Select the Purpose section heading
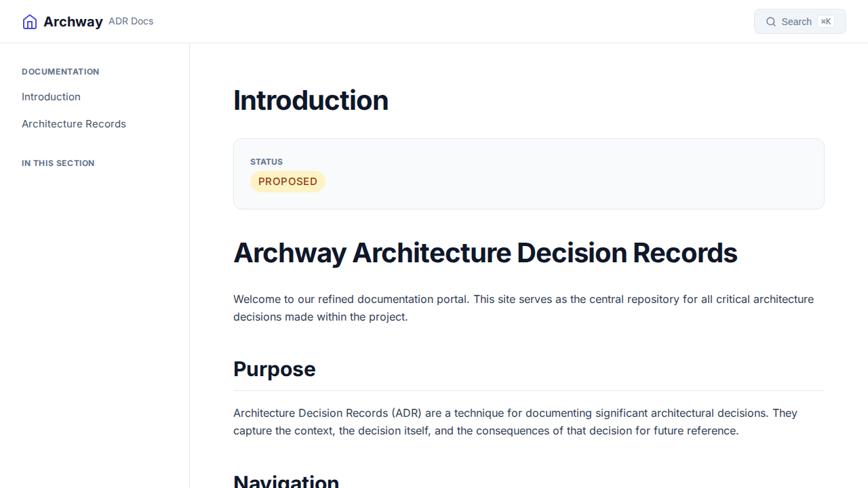Viewport: 868px width, 488px height. 274,369
